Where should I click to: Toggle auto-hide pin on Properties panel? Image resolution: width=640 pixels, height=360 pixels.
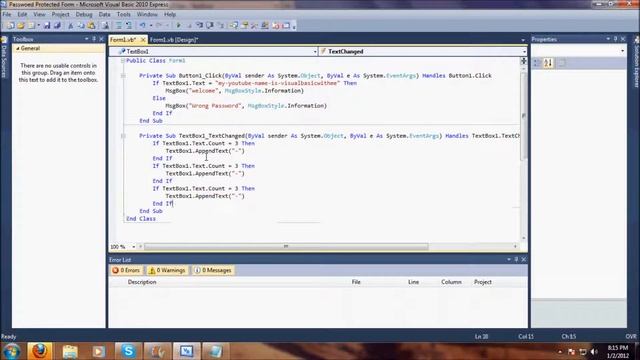616,39
